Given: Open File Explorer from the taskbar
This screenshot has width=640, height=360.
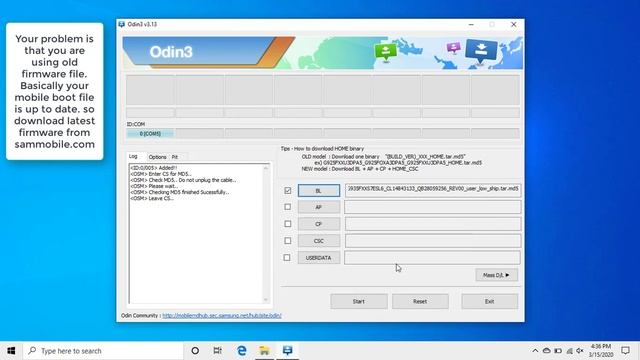Looking at the screenshot, I should point(264,351).
